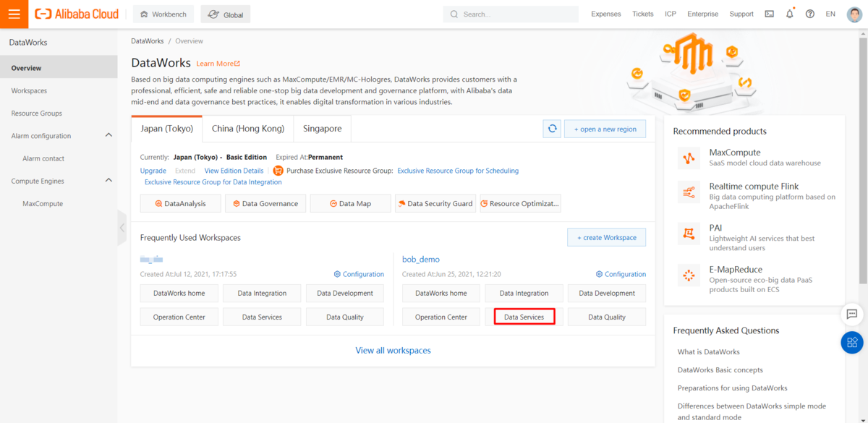This screenshot has height=423, width=868.
Task: Open the blue apps floating icon
Action: click(852, 342)
